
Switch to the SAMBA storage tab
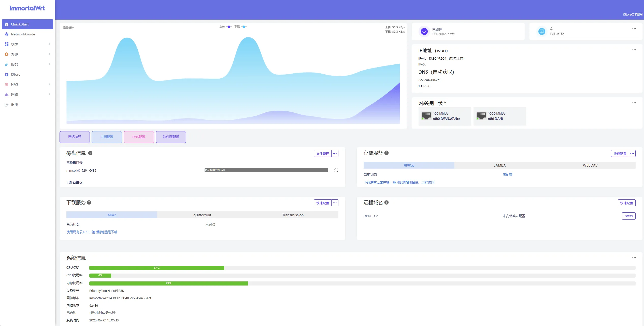point(499,165)
